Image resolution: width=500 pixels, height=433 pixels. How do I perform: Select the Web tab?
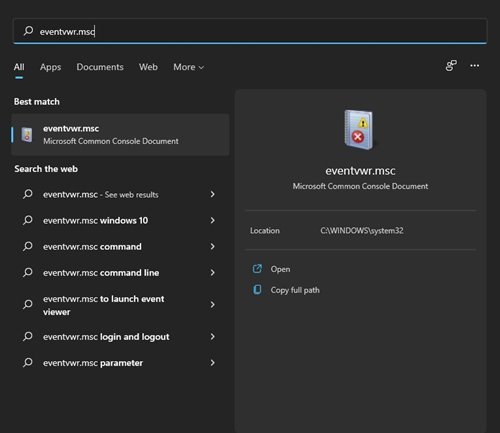pyautogui.click(x=148, y=67)
